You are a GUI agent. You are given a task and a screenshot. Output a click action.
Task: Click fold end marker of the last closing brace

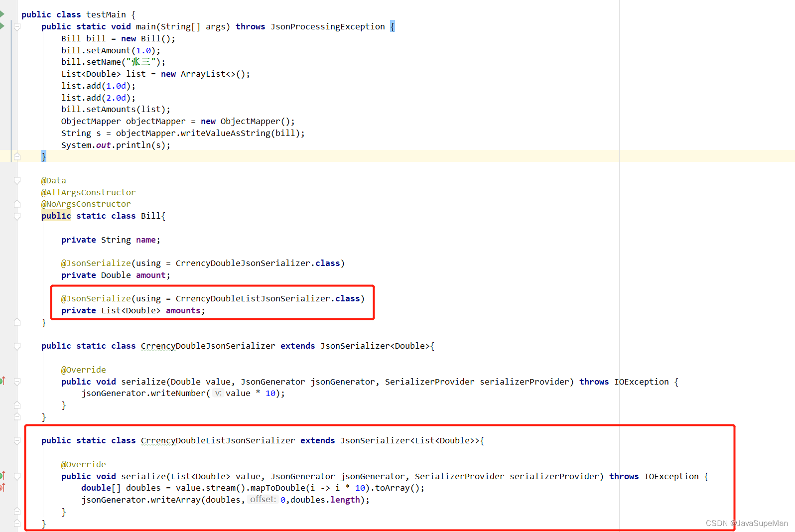tap(17, 524)
